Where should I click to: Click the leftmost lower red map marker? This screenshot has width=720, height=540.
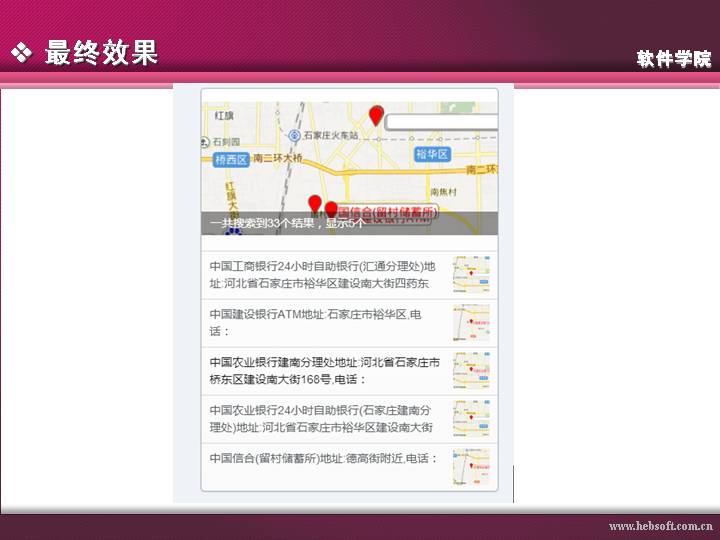(x=315, y=204)
